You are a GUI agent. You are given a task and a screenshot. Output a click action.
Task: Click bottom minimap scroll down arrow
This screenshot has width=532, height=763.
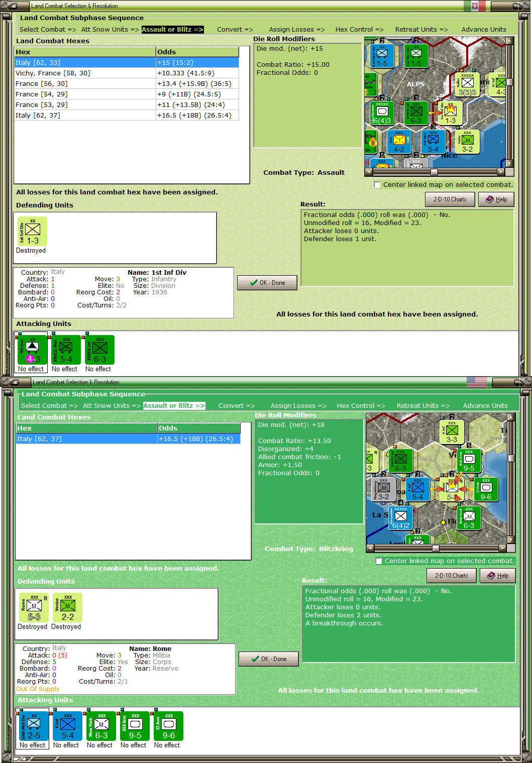click(511, 540)
